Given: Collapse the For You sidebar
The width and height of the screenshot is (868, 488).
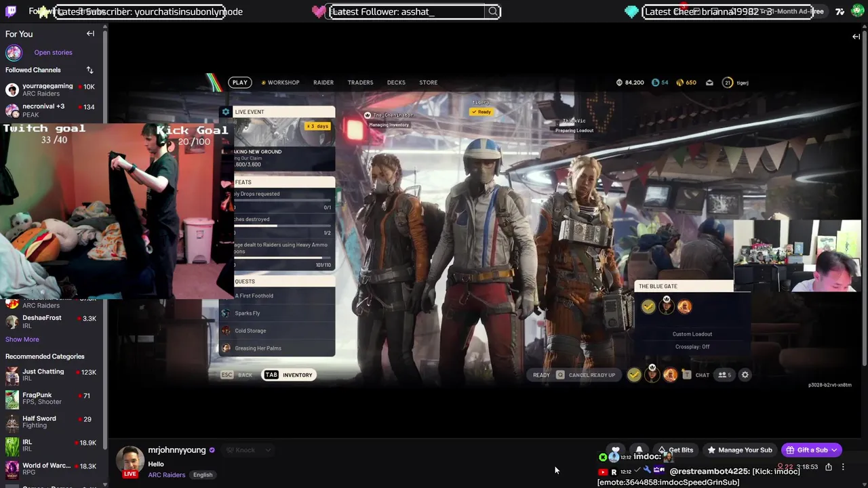Looking at the screenshot, I should point(90,34).
